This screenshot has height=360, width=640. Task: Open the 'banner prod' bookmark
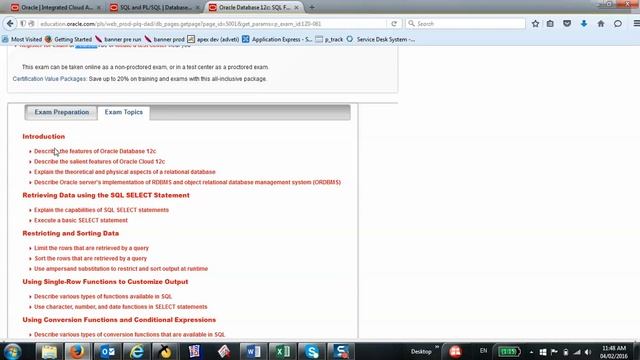(x=164, y=39)
